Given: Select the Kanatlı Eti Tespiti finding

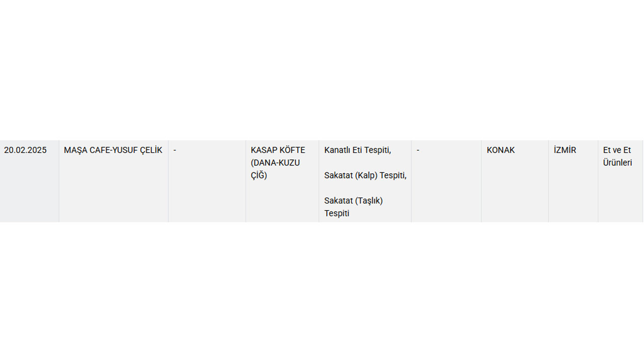Looking at the screenshot, I should click(357, 150).
